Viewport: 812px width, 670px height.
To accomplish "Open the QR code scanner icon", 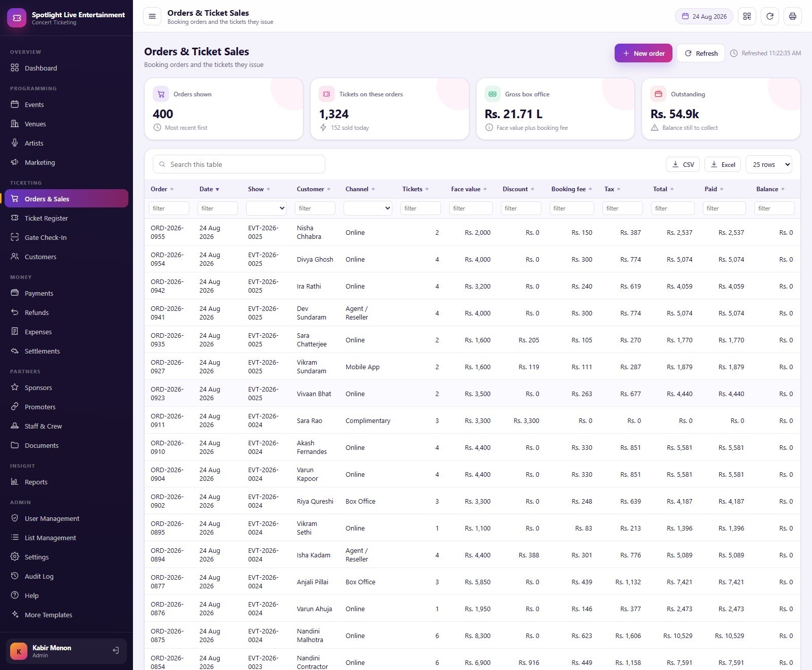I will pos(747,16).
